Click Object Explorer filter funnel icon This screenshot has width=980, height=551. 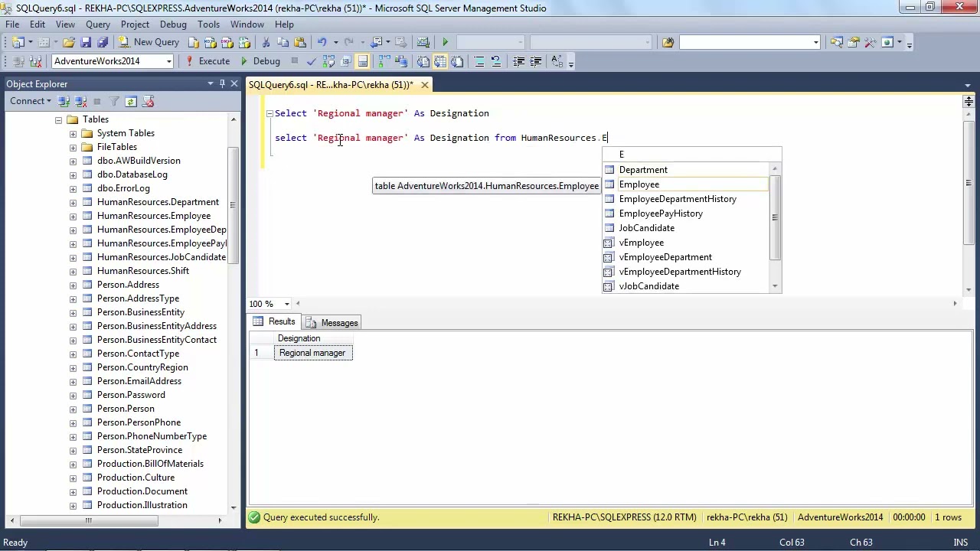[114, 101]
